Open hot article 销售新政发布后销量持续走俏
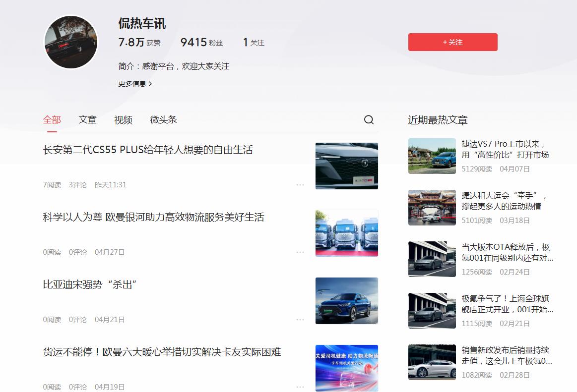The height and width of the screenshot is (392, 577). coord(507,355)
